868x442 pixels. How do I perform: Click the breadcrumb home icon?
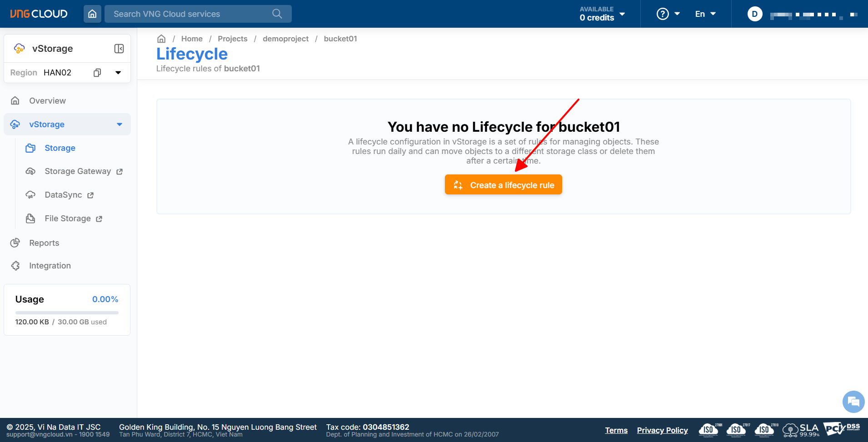pyautogui.click(x=161, y=39)
